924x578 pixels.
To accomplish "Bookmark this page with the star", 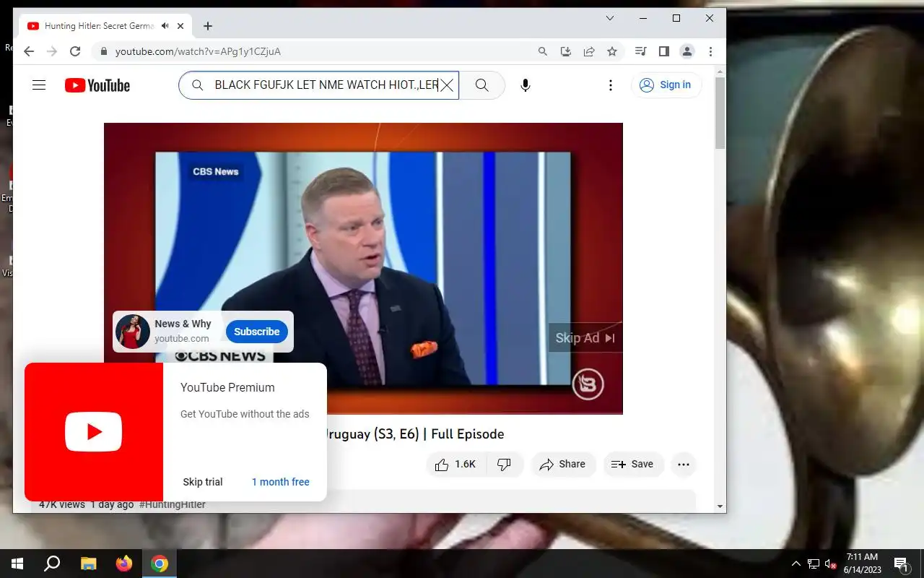I will click(612, 51).
